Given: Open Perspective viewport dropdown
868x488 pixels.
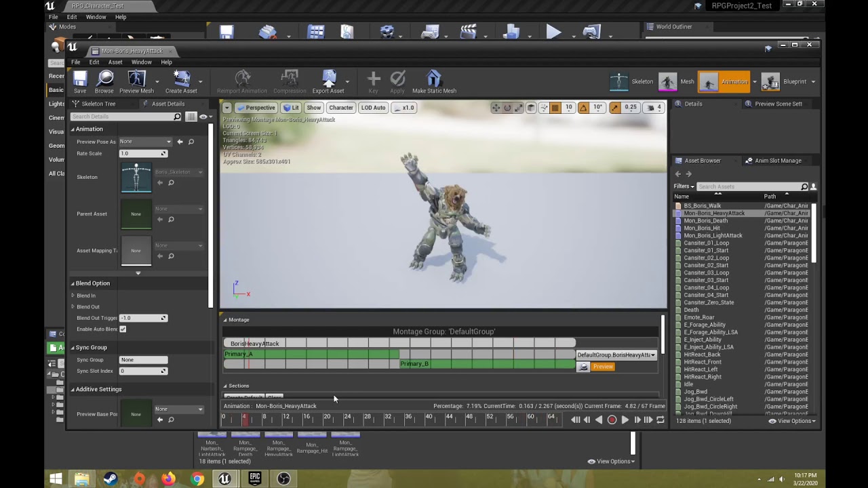Looking at the screenshot, I should coord(256,108).
